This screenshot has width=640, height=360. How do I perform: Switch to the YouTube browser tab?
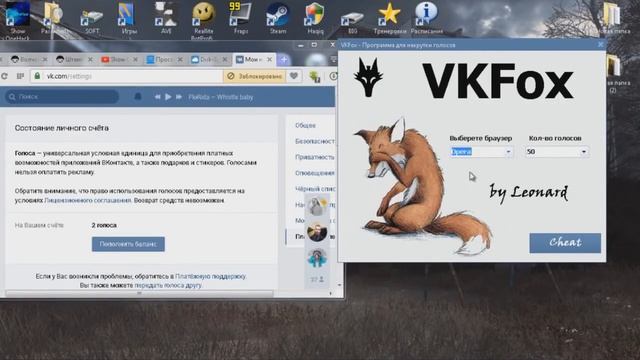[118, 60]
